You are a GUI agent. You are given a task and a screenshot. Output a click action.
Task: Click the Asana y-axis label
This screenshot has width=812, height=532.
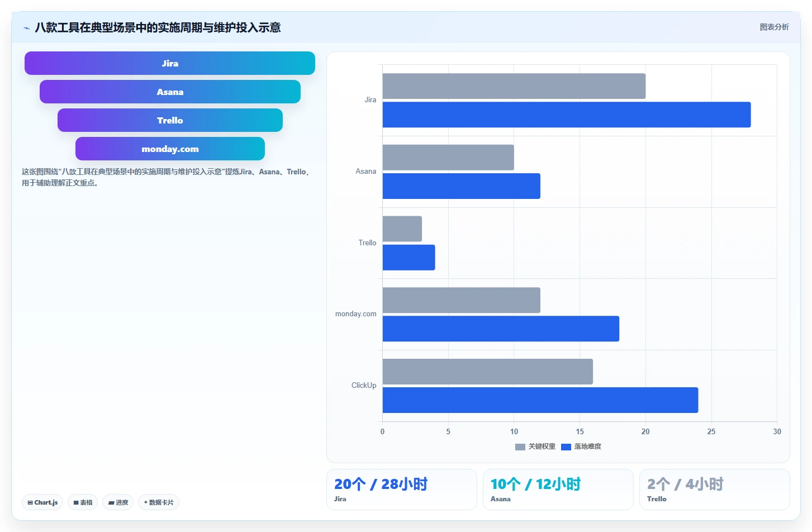[366, 172]
